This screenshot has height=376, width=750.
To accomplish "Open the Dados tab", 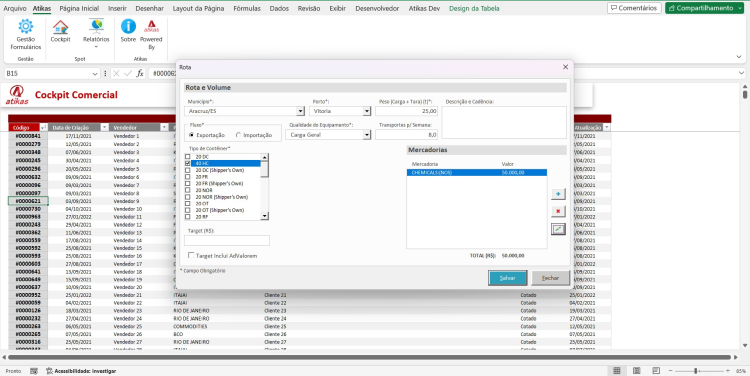I will 279,8.
